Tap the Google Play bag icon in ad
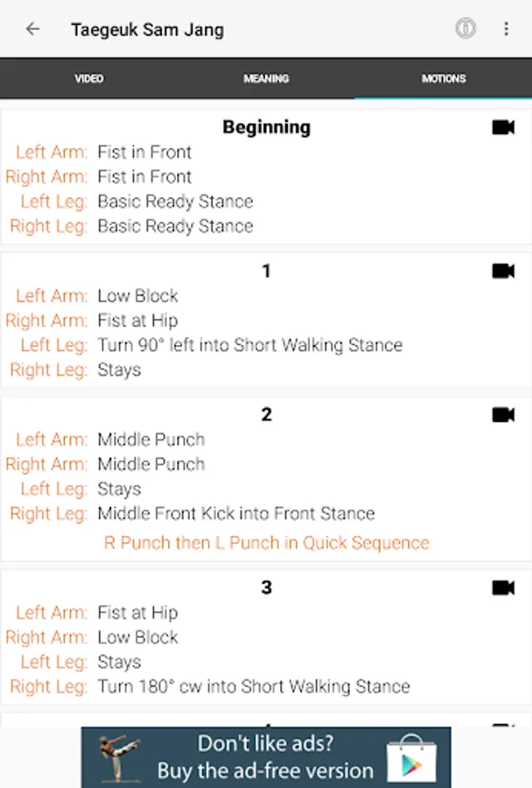The height and width of the screenshot is (788, 532). 411,757
